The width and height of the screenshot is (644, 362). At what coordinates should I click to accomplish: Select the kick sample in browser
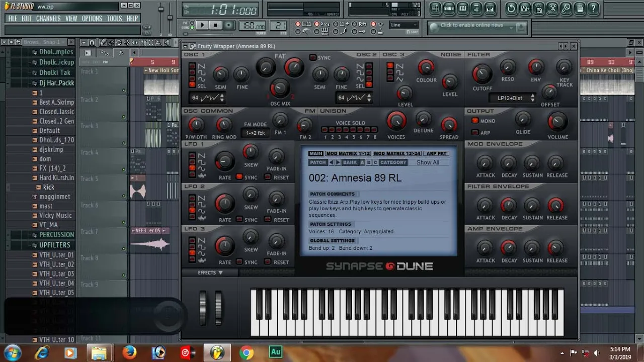click(48, 187)
